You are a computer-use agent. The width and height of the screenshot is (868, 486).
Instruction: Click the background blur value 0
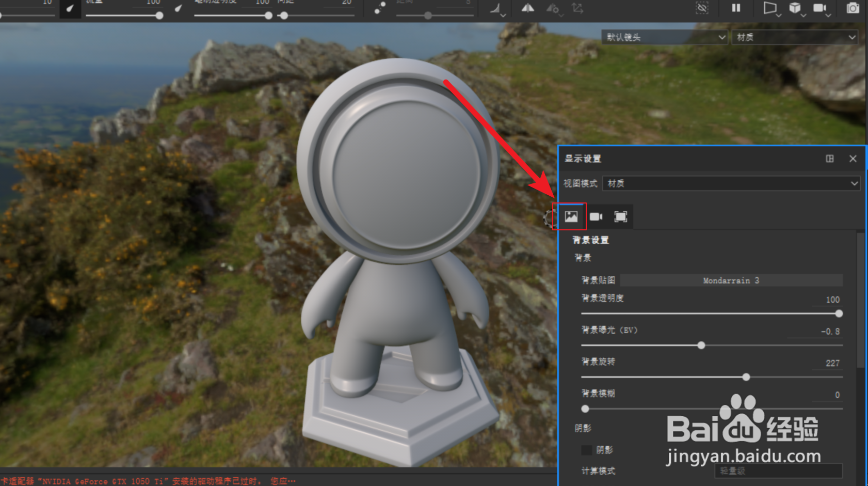(x=837, y=395)
